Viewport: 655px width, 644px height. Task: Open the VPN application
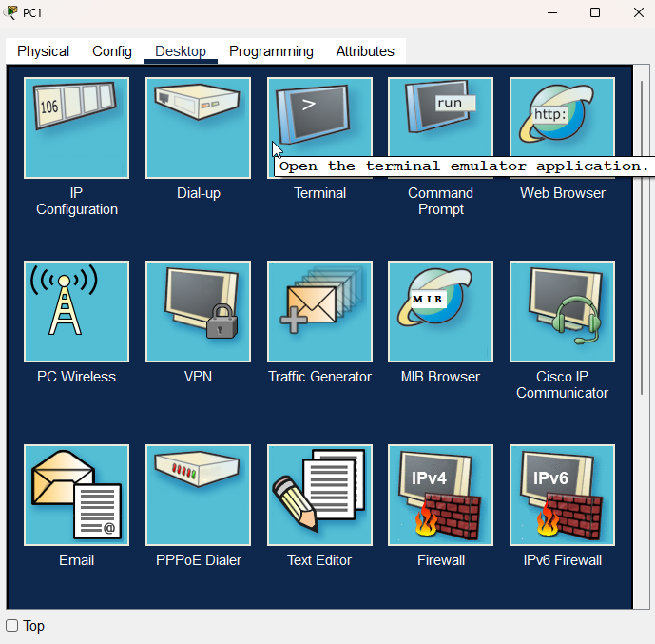(198, 312)
